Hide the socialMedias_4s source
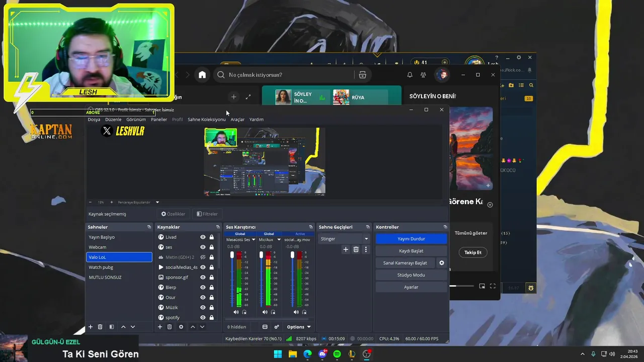The image size is (644, 362). pyautogui.click(x=203, y=267)
